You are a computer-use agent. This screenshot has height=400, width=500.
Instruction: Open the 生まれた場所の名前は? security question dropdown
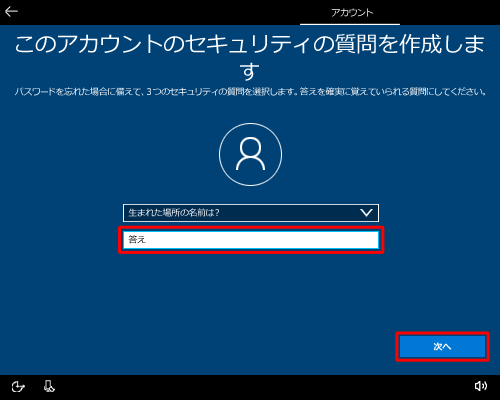251,213
